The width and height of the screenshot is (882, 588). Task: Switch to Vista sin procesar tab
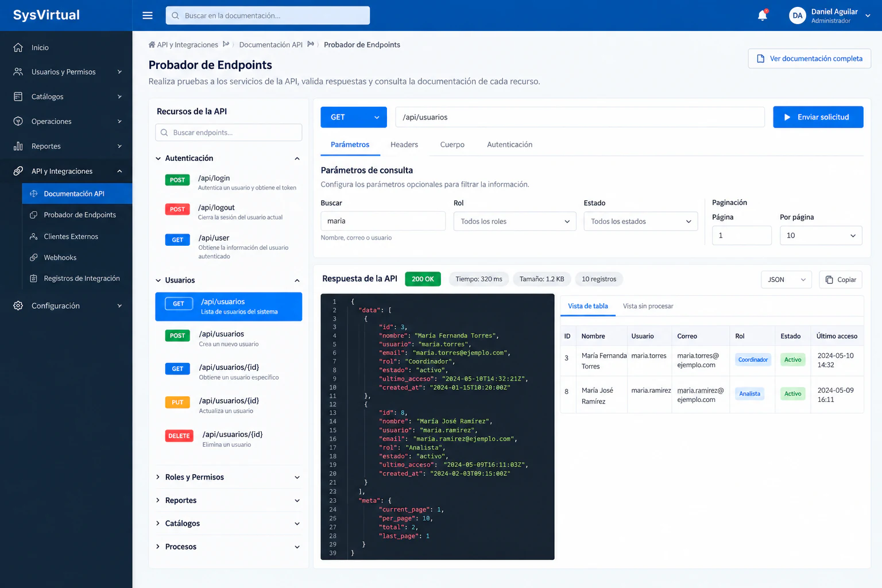coord(648,306)
